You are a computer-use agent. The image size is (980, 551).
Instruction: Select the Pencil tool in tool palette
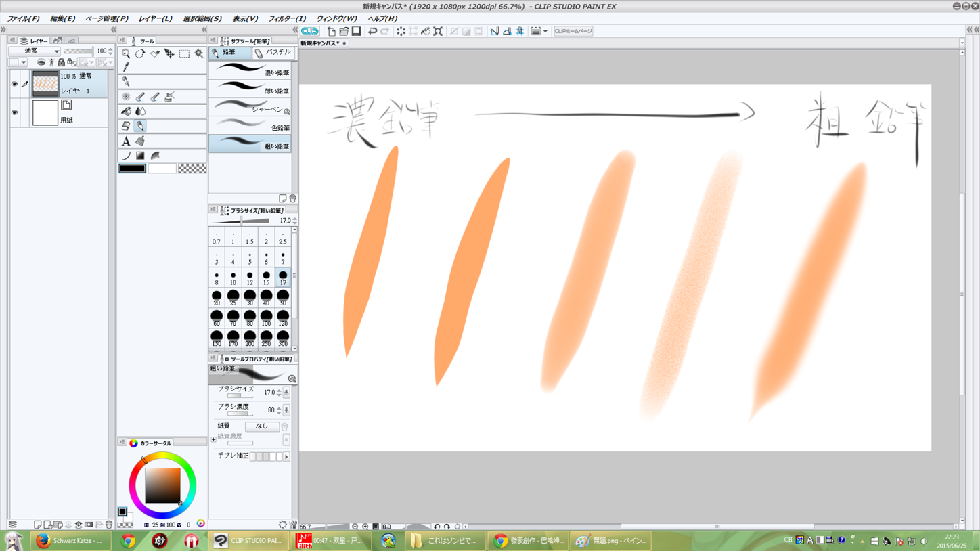tap(140, 126)
